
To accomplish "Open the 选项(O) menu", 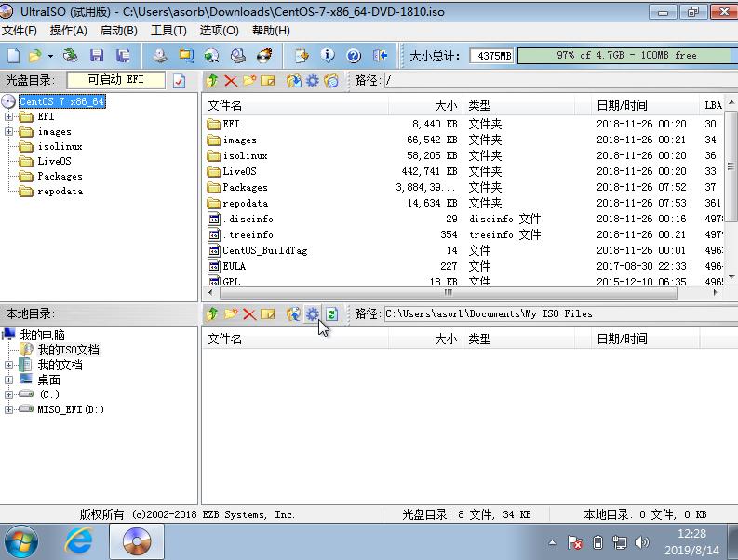I will (220, 31).
